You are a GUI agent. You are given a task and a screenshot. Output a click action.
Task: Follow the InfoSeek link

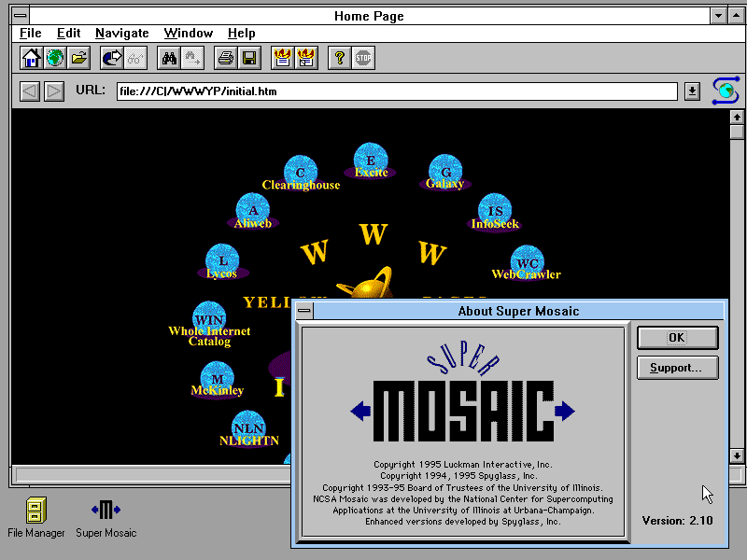495,212
